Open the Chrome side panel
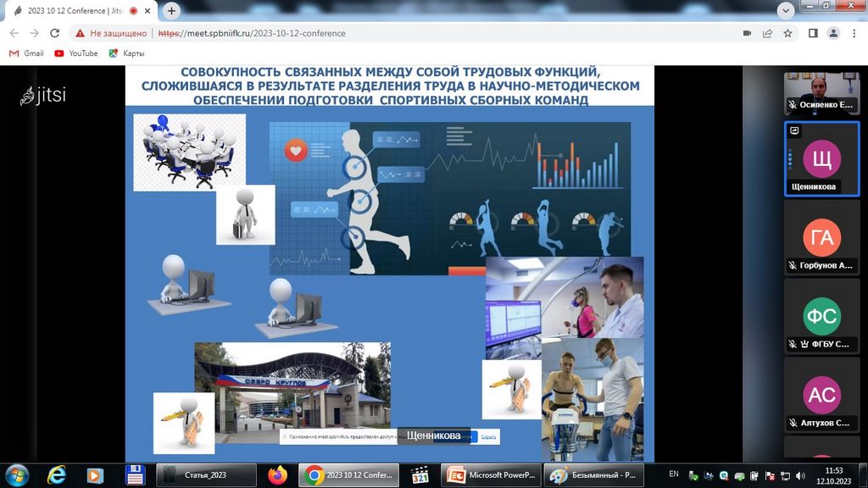Image resolution: width=868 pixels, height=488 pixels. [813, 33]
